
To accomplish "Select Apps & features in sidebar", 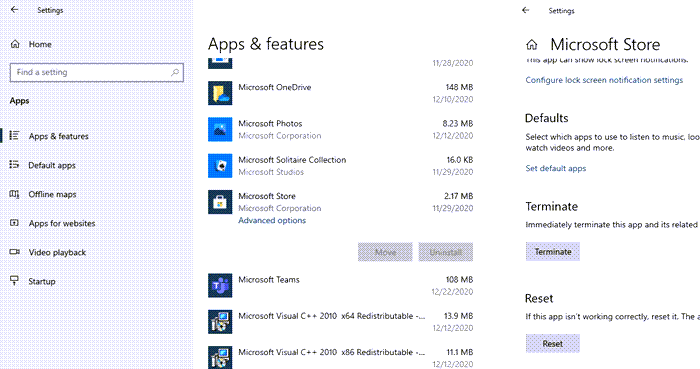I will coord(58,136).
